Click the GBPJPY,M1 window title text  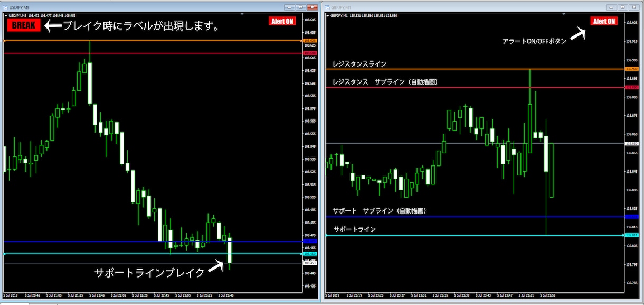coord(342,7)
